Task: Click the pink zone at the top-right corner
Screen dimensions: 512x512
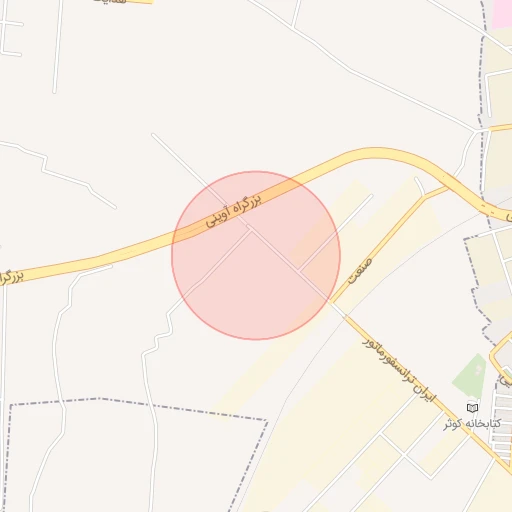Action: (502, 13)
